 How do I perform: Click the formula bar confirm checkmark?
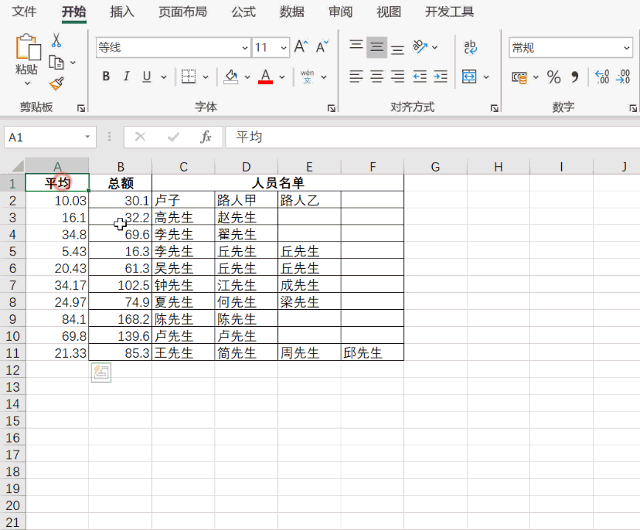[173, 137]
